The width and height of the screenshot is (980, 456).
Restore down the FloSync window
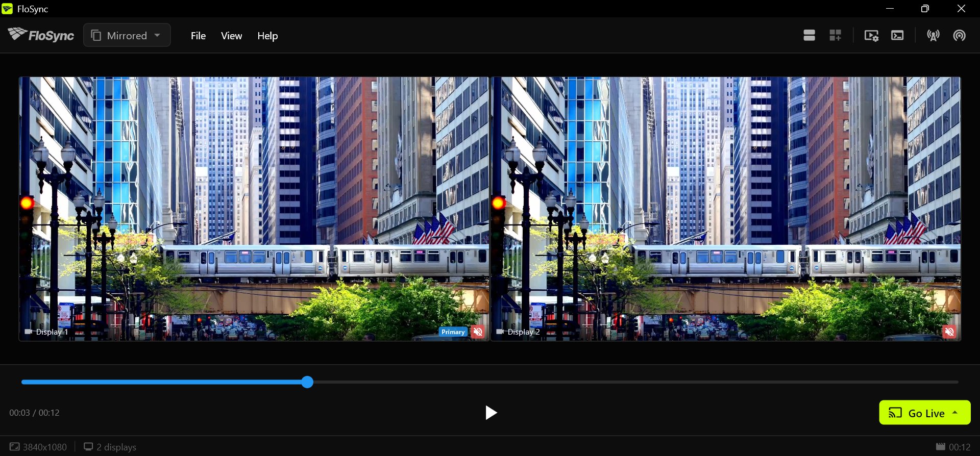click(x=925, y=9)
